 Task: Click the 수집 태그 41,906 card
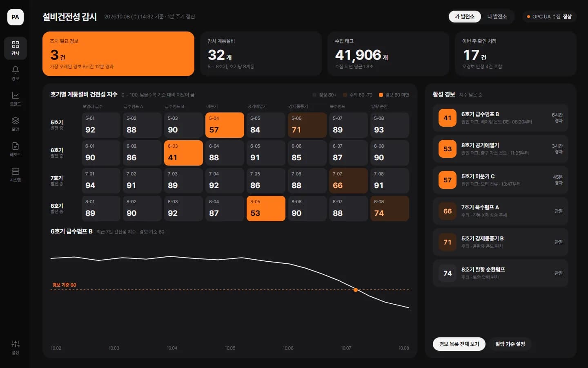(x=388, y=54)
